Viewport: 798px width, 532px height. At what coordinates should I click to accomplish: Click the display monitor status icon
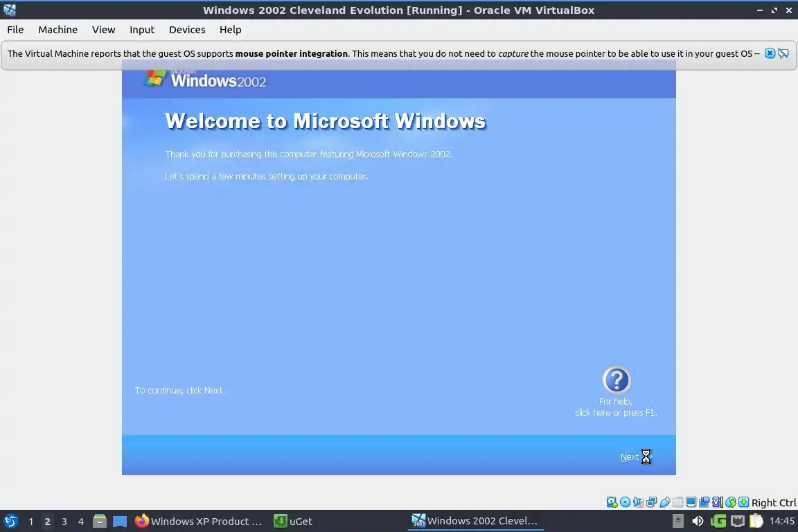pos(691,502)
